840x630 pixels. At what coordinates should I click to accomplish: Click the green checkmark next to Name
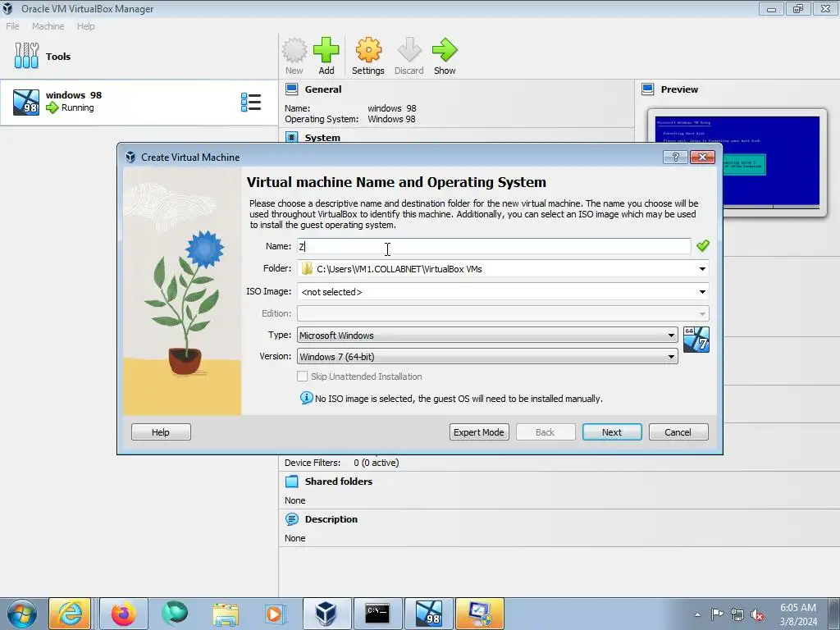tap(703, 246)
